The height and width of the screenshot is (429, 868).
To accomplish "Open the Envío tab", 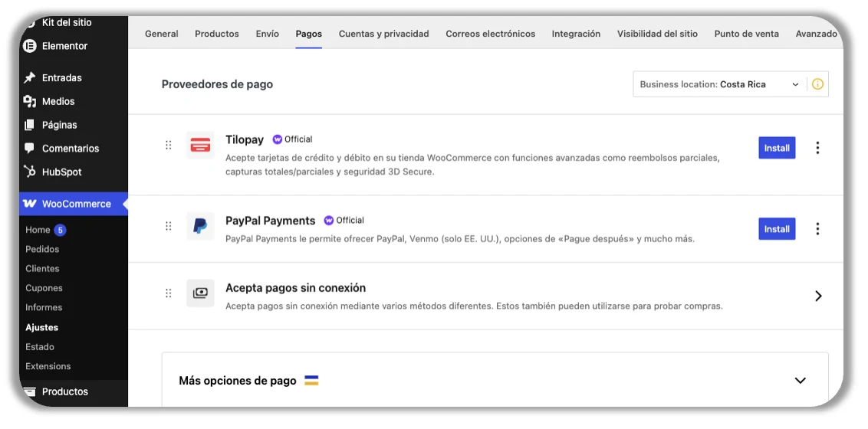I will pos(268,34).
